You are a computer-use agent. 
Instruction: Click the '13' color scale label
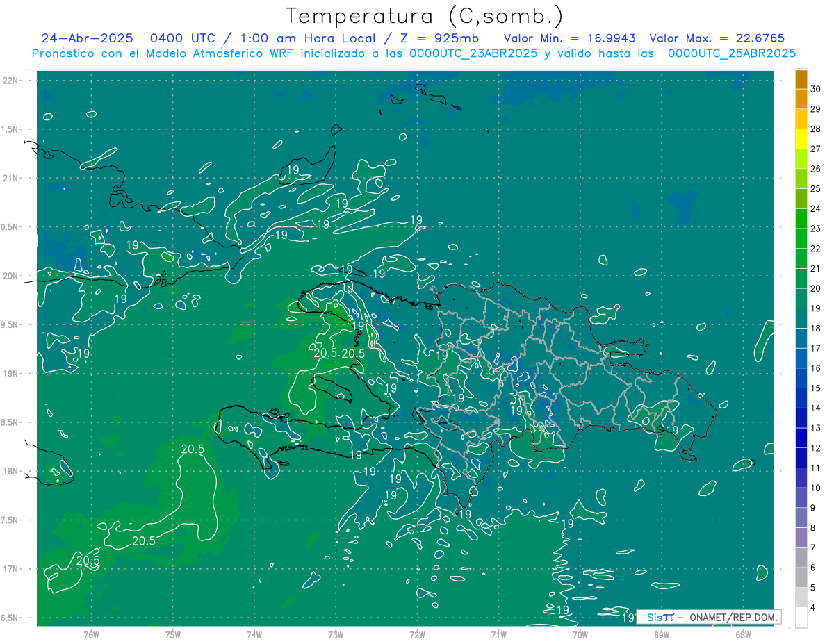coord(815,428)
